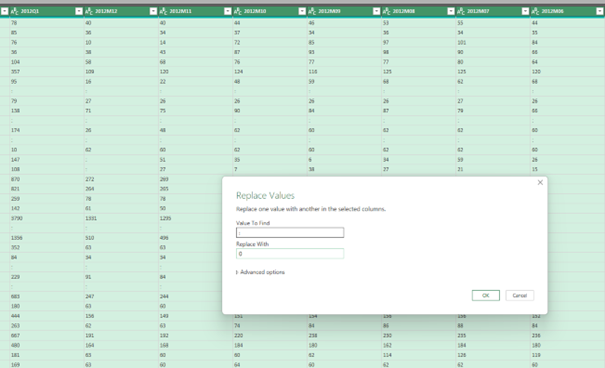
Task: Click the ABC type icon of 2012M06 column
Action: tap(536, 12)
